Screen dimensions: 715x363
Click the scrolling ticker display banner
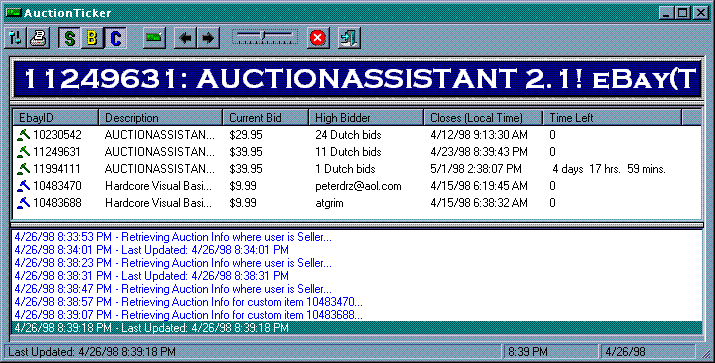coord(357,79)
